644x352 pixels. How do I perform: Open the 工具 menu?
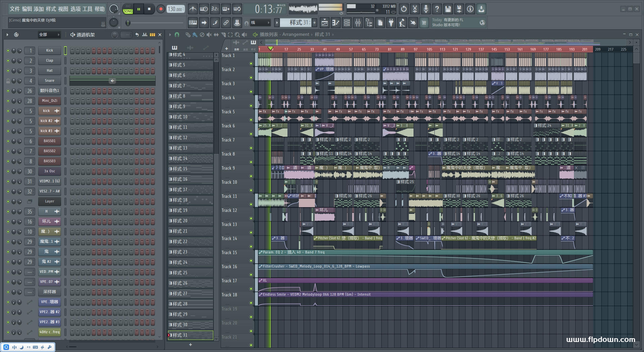[87, 9]
